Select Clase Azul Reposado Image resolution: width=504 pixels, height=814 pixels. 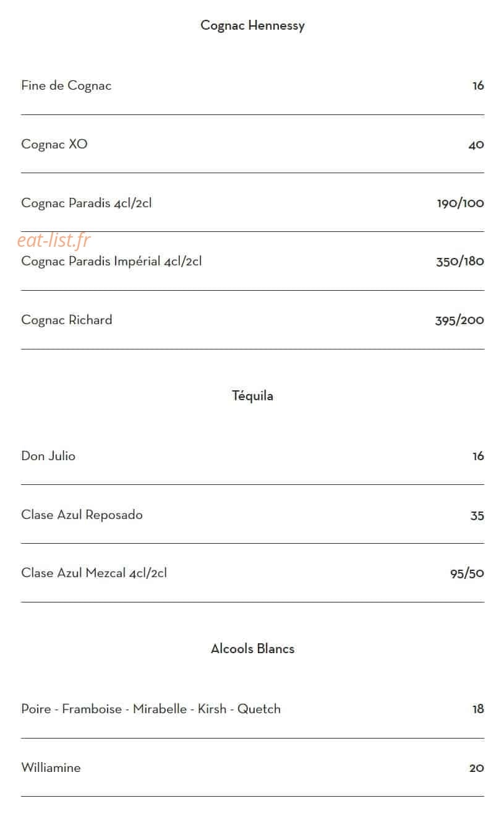pyautogui.click(x=82, y=515)
